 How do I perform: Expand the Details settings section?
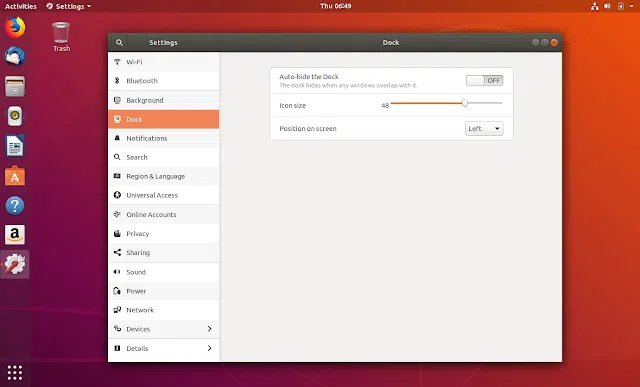click(164, 348)
